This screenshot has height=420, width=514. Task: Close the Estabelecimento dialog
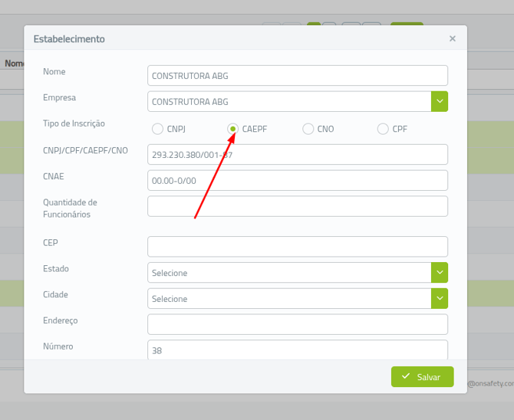[x=452, y=38]
